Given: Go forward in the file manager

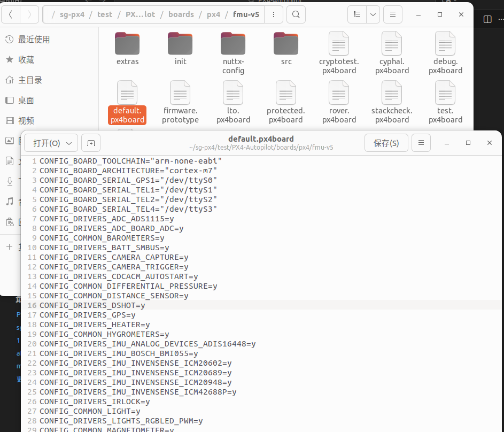Looking at the screenshot, I should pyautogui.click(x=29, y=14).
